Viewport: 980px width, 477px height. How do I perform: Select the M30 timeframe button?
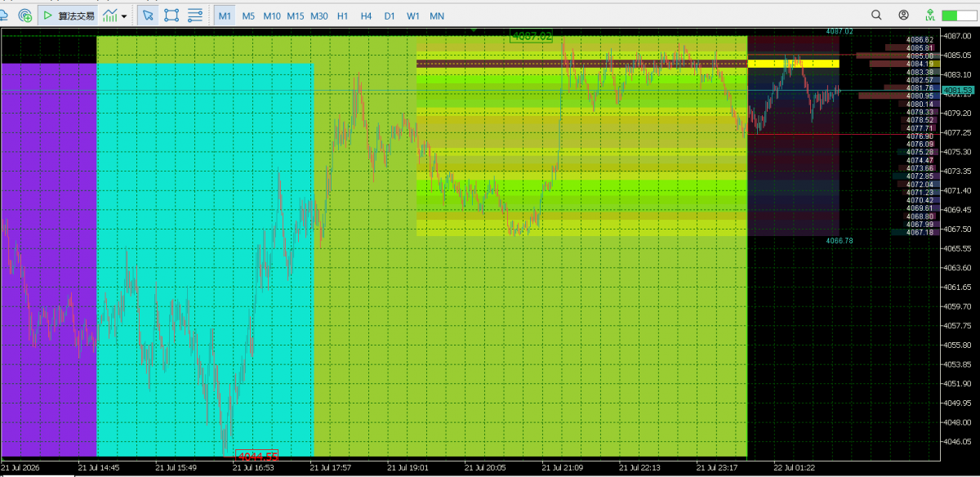coord(319,16)
